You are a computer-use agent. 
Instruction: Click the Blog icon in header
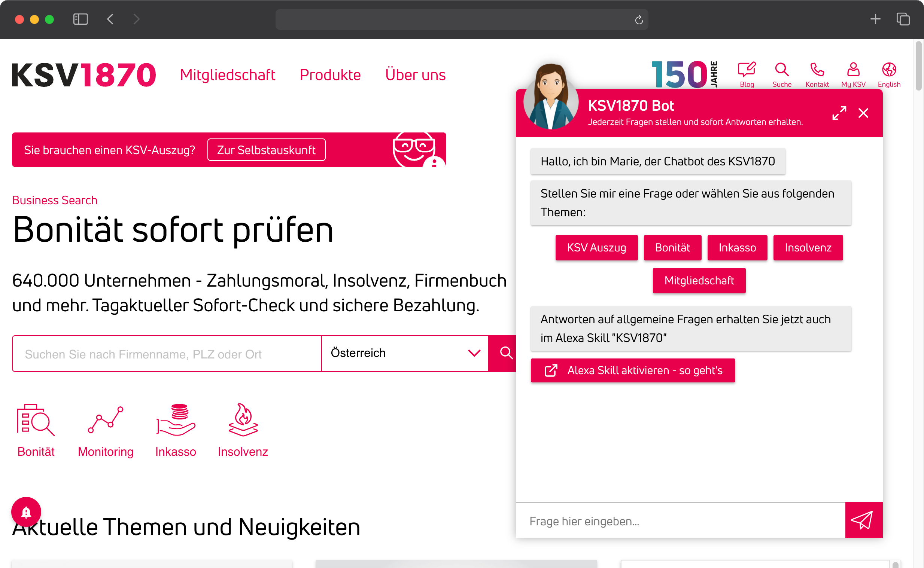(x=747, y=71)
